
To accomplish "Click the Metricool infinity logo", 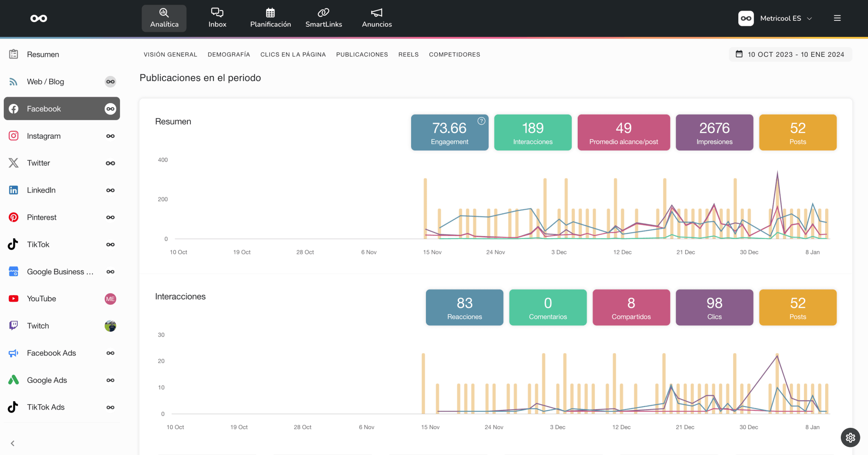I will (x=39, y=18).
